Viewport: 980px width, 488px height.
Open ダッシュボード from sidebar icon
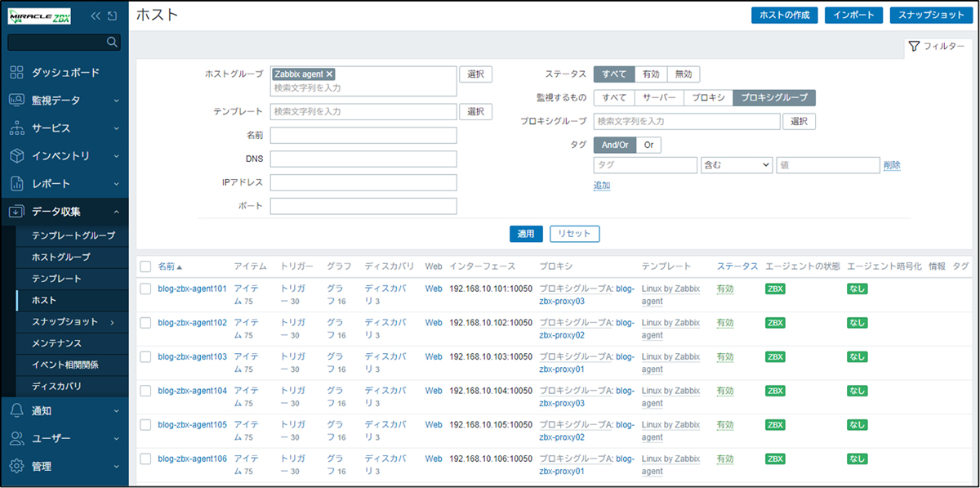pyautogui.click(x=17, y=73)
